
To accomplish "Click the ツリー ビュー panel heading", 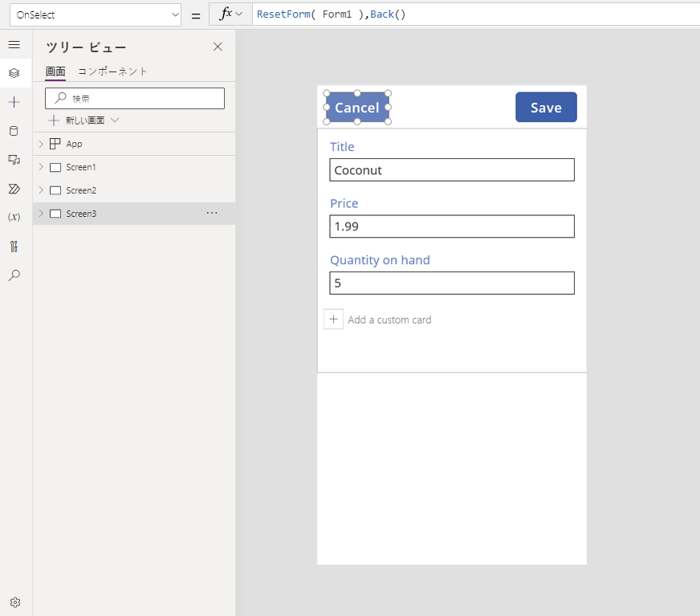I will (x=86, y=47).
